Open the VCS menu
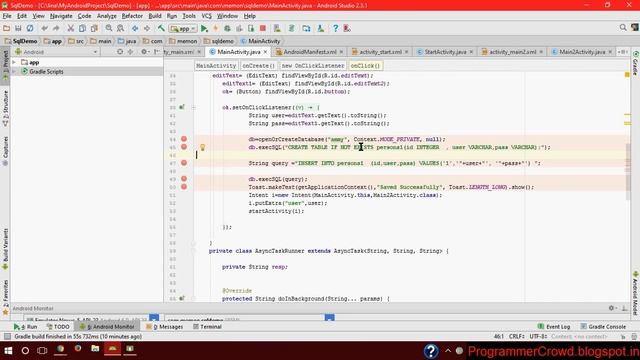Image resolution: width=640 pixels, height=360 pixels. (x=207, y=16)
